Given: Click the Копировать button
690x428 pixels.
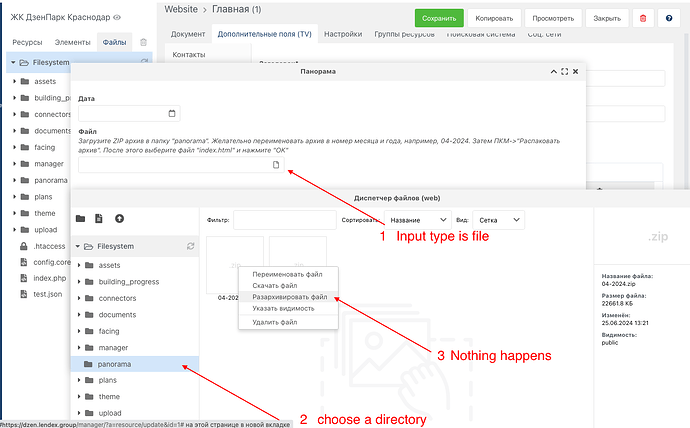Looking at the screenshot, I should pos(494,18).
